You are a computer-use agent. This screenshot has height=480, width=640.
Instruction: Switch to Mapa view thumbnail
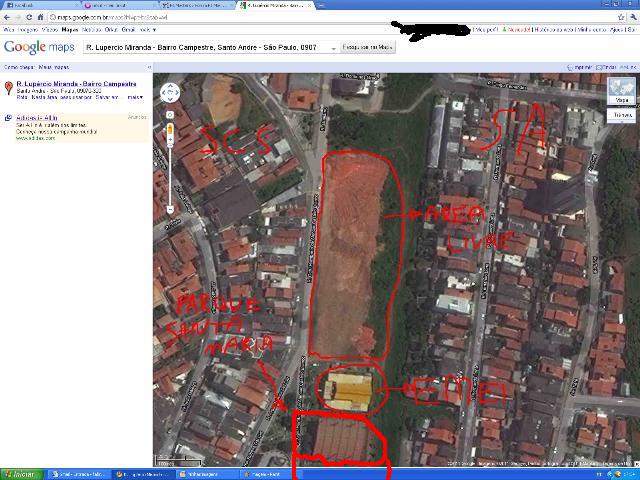click(621, 91)
